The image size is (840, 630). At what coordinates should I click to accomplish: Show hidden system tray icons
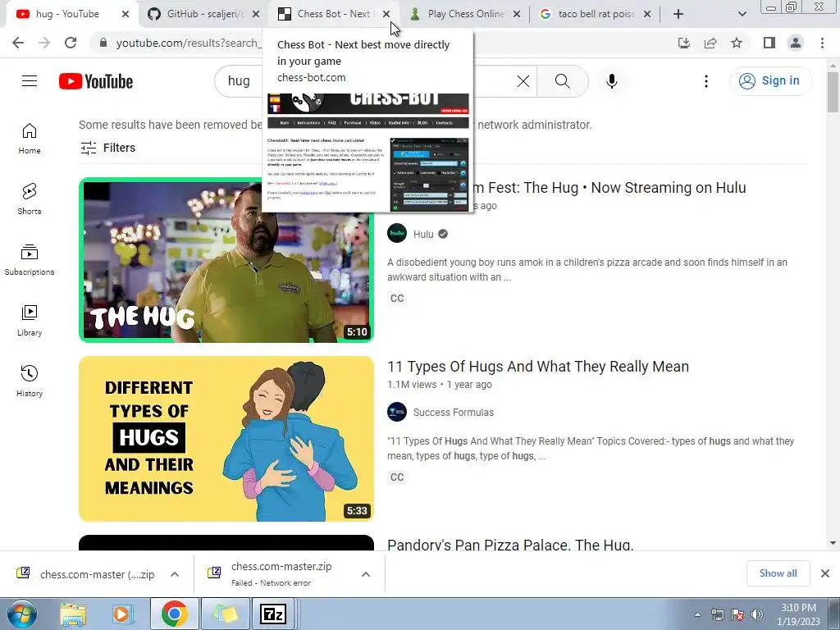tap(697, 614)
